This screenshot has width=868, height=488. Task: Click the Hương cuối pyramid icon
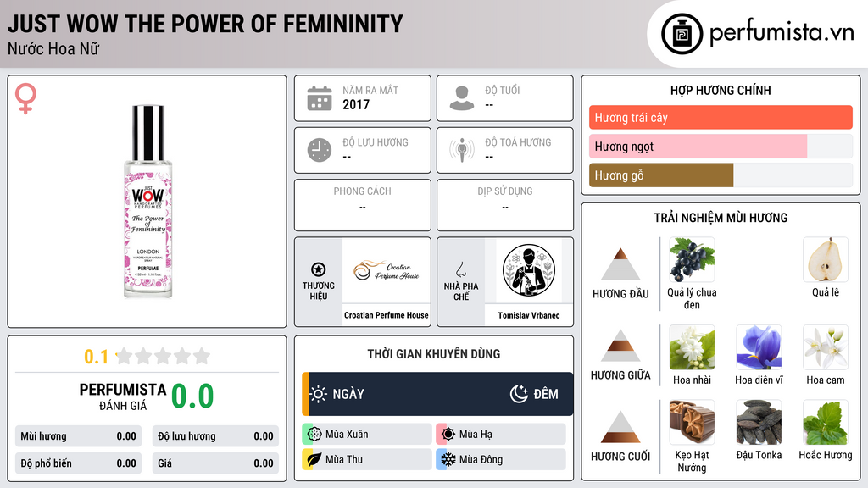[x=620, y=427]
